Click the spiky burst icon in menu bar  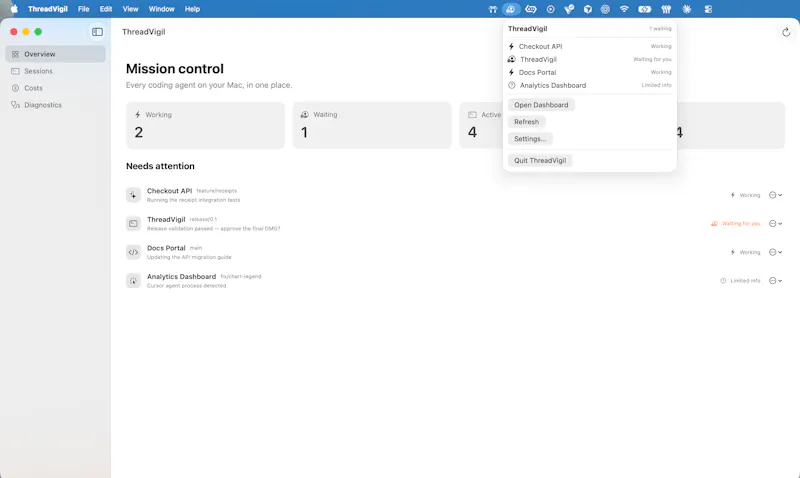tap(687, 9)
